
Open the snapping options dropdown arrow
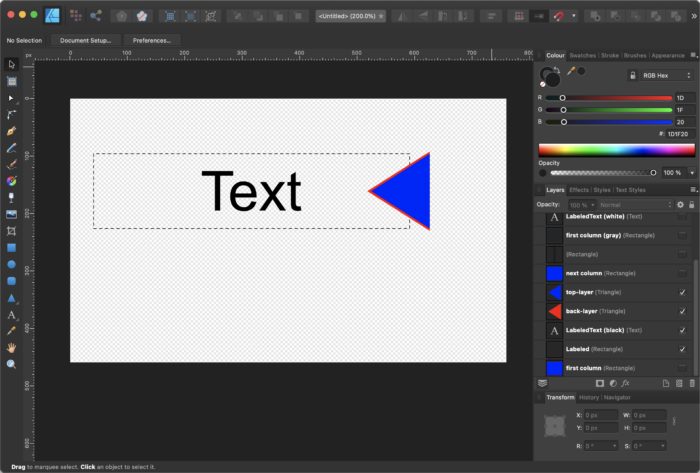(x=574, y=17)
